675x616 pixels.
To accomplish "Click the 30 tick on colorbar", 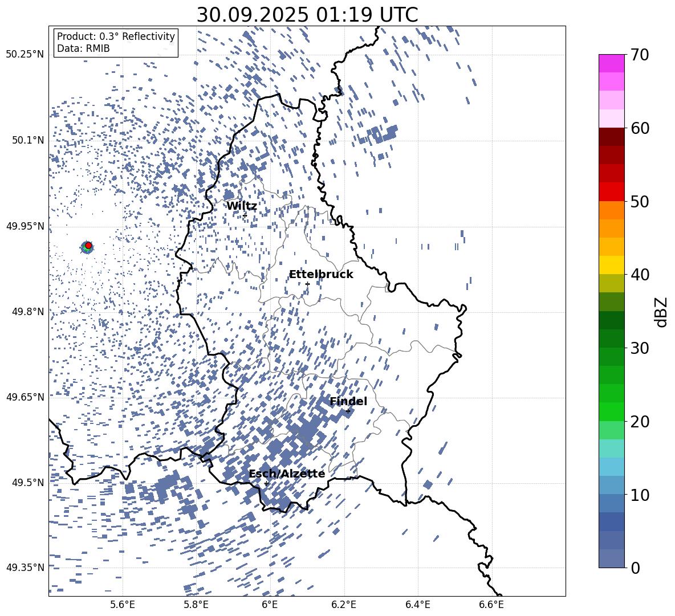I will click(x=640, y=348).
